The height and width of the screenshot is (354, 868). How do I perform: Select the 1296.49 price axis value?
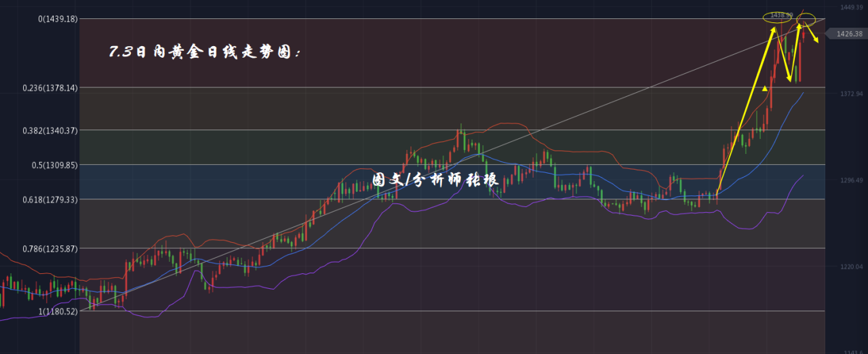[x=851, y=180]
